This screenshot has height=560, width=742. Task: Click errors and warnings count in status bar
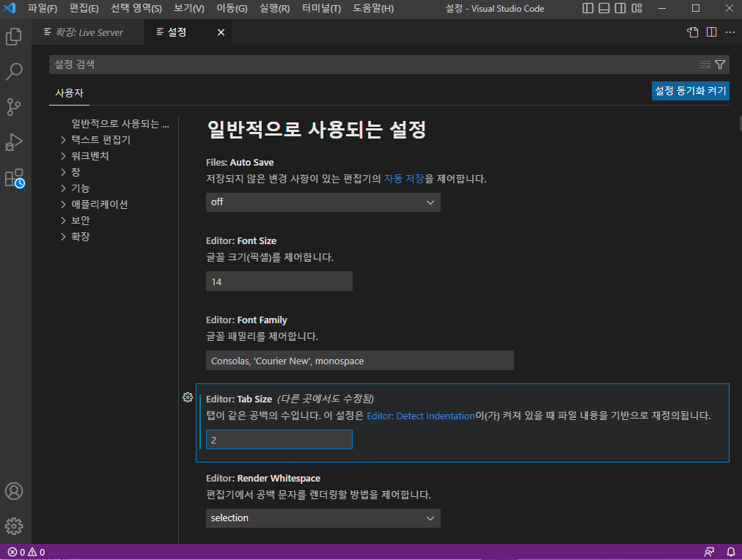tap(26, 552)
